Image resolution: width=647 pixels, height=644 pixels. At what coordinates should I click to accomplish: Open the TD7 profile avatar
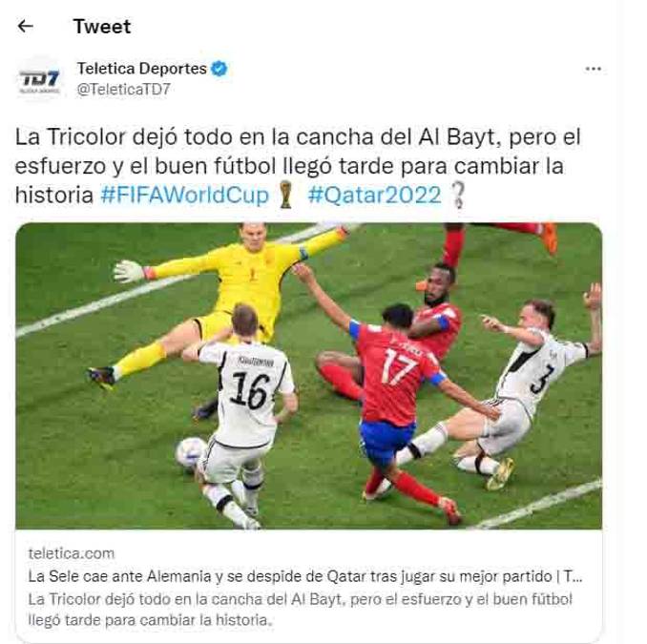pos(40,79)
